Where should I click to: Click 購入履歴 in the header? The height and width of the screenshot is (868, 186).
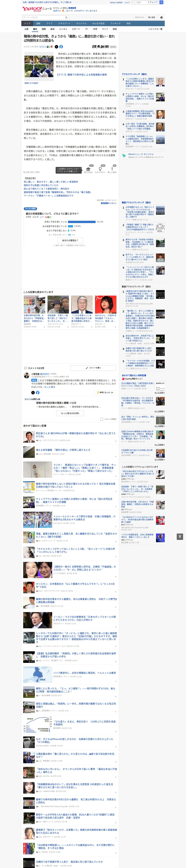tap(152, 17)
